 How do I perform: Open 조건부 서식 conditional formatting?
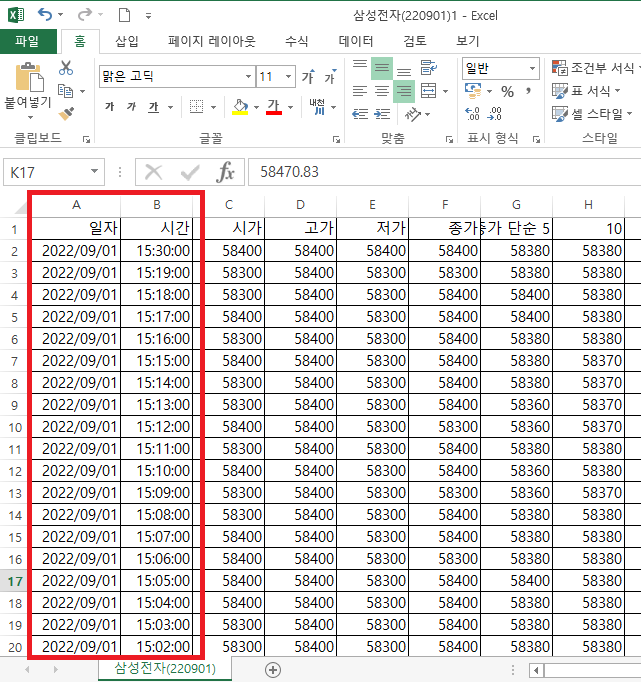pos(595,68)
